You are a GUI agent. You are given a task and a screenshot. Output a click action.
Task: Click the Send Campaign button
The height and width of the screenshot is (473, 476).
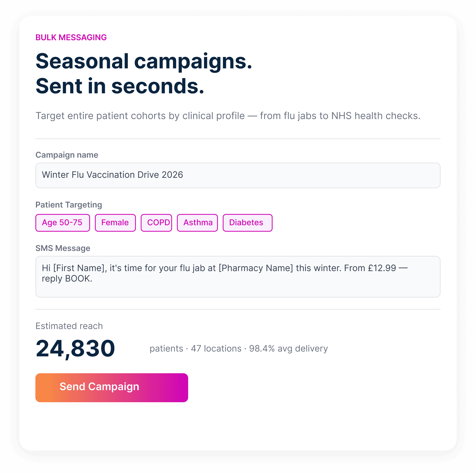[112, 388]
